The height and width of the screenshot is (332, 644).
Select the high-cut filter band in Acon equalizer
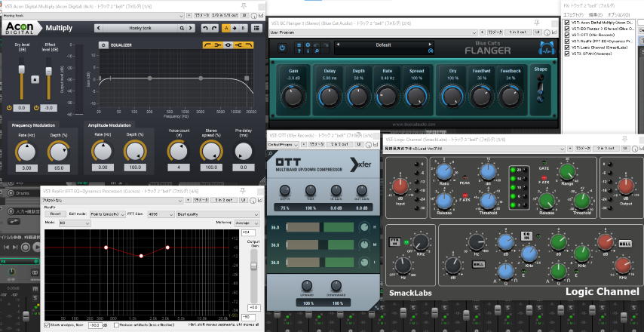(249, 45)
